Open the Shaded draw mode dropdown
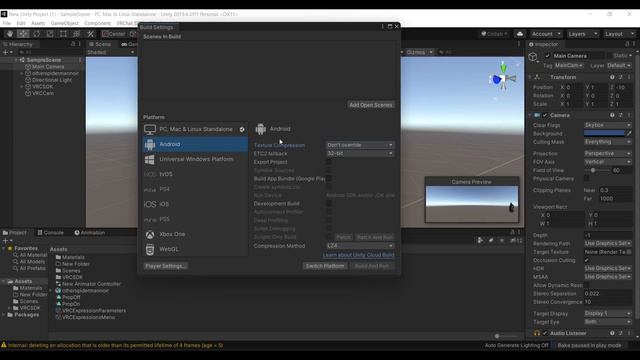The height and width of the screenshot is (360, 640). click(x=111, y=52)
